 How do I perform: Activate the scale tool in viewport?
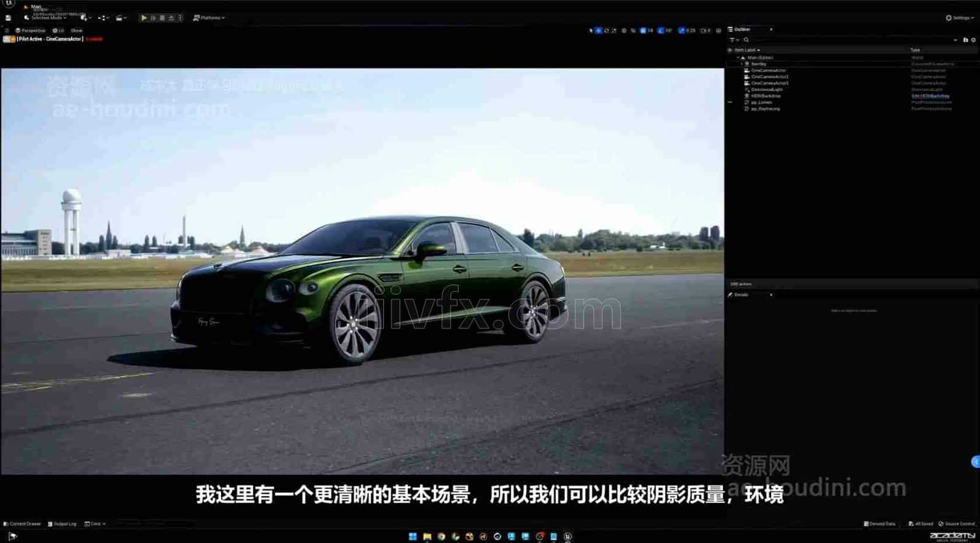[614, 30]
